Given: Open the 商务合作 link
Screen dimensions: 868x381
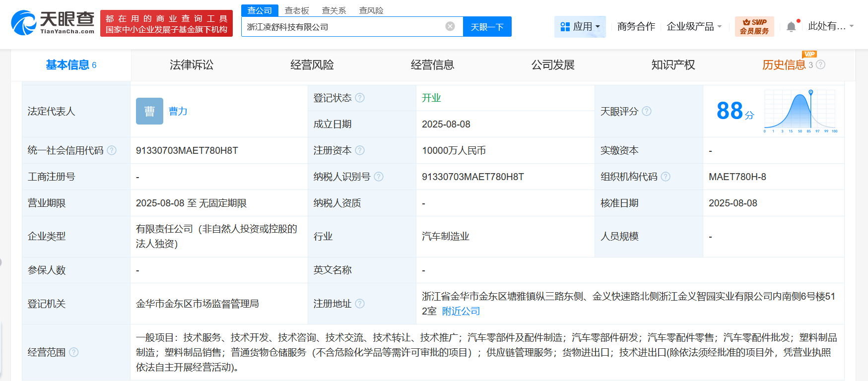Looking at the screenshot, I should [636, 26].
